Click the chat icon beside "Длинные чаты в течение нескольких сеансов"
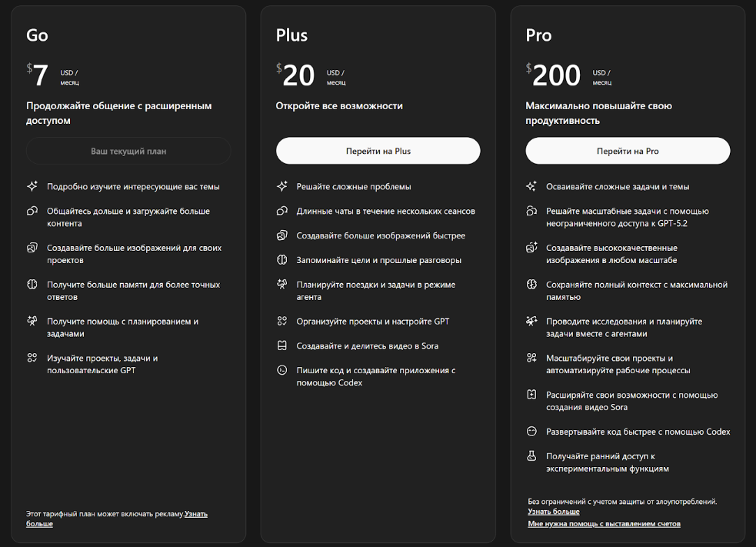This screenshot has width=756, height=547. pyautogui.click(x=282, y=211)
